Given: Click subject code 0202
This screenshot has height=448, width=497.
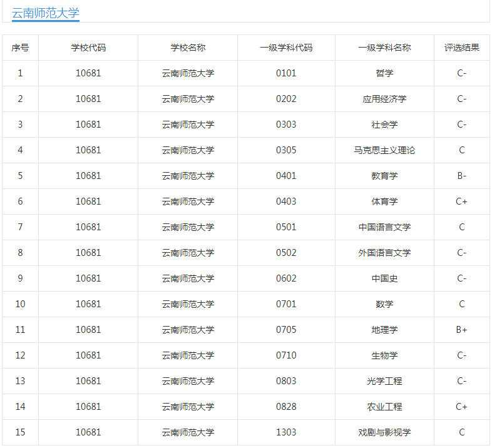Looking at the screenshot, I should 286,99.
